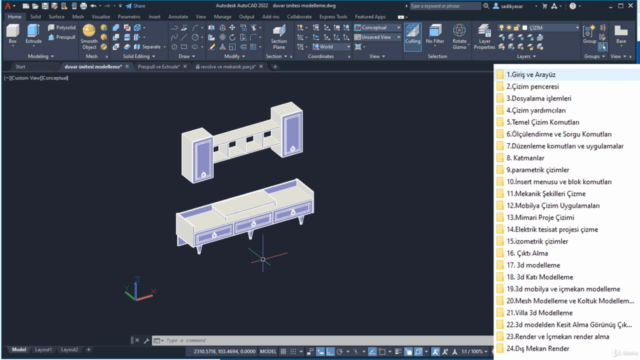Viewport: 640px width, 360px height.
Task: Switch to the Visualize ribbon tab
Action: (x=101, y=17)
